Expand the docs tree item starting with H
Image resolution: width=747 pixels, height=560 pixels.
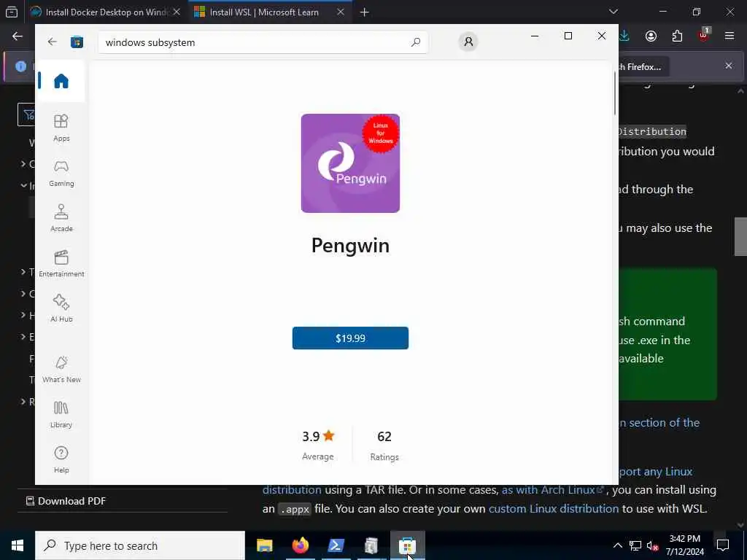(23, 315)
